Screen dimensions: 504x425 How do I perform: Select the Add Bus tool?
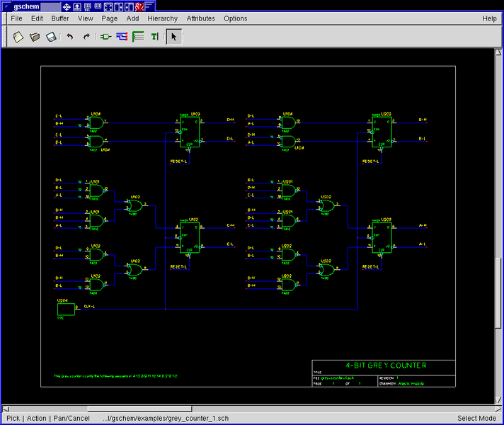[138, 37]
